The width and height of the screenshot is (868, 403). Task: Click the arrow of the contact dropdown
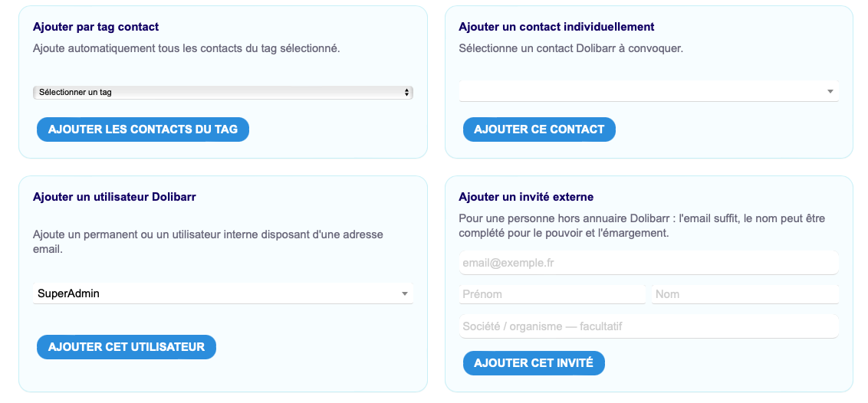[x=830, y=92]
